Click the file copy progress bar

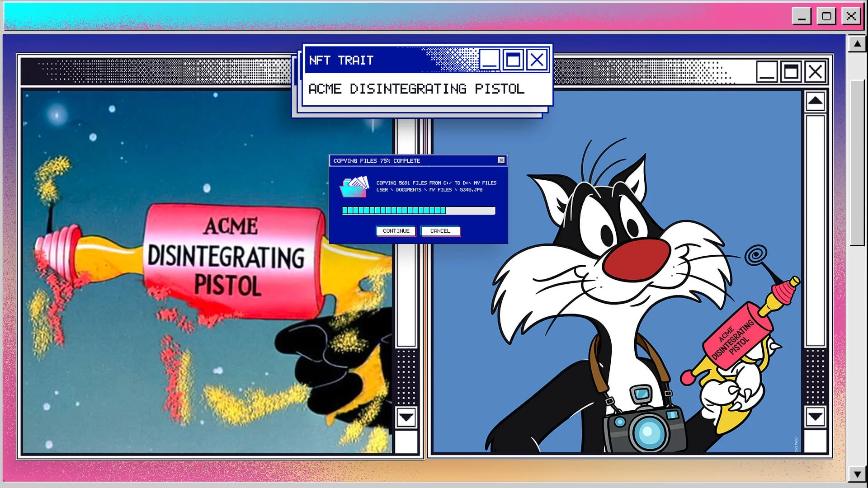(419, 211)
